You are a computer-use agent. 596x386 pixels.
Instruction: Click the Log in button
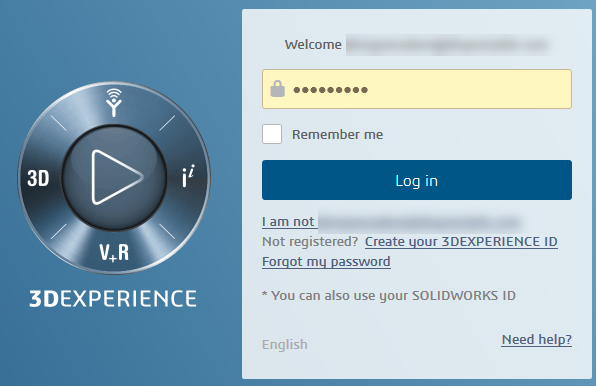(417, 180)
